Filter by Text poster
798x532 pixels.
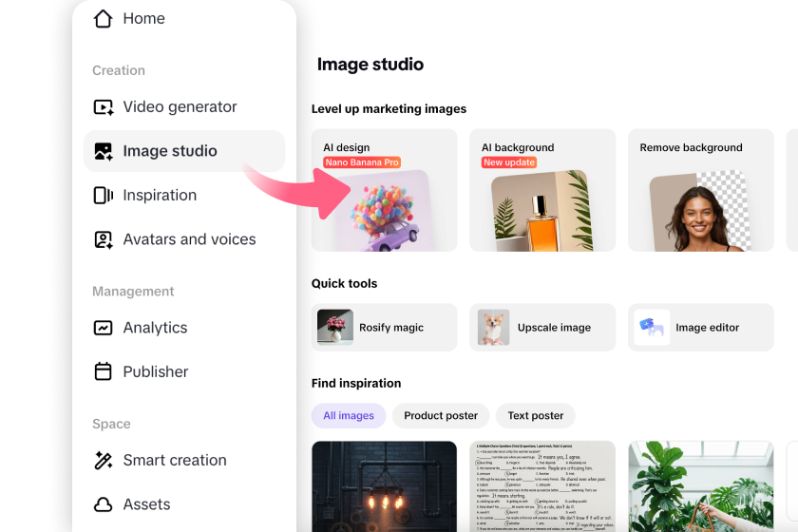pos(536,416)
